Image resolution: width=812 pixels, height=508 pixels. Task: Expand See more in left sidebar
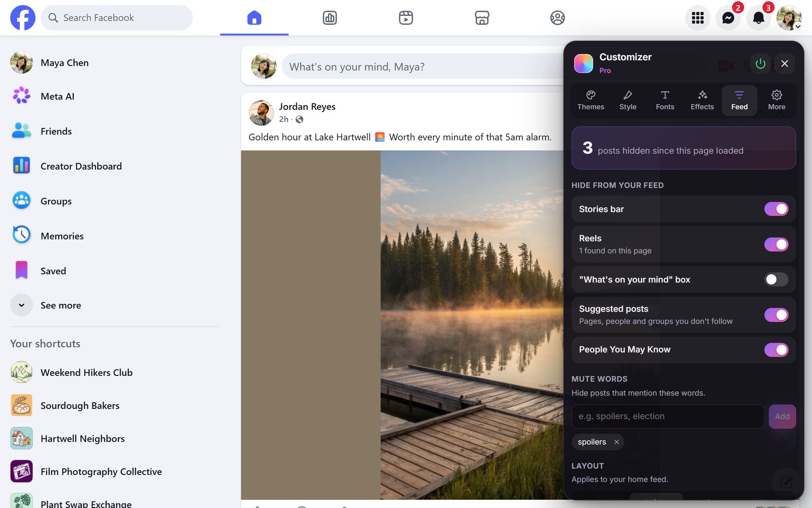pyautogui.click(x=114, y=305)
